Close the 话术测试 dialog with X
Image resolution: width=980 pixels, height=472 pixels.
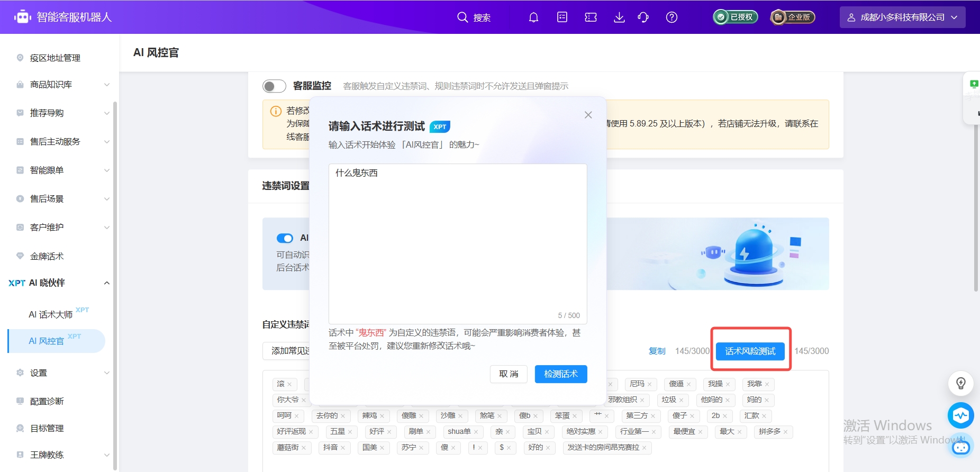[x=588, y=115]
